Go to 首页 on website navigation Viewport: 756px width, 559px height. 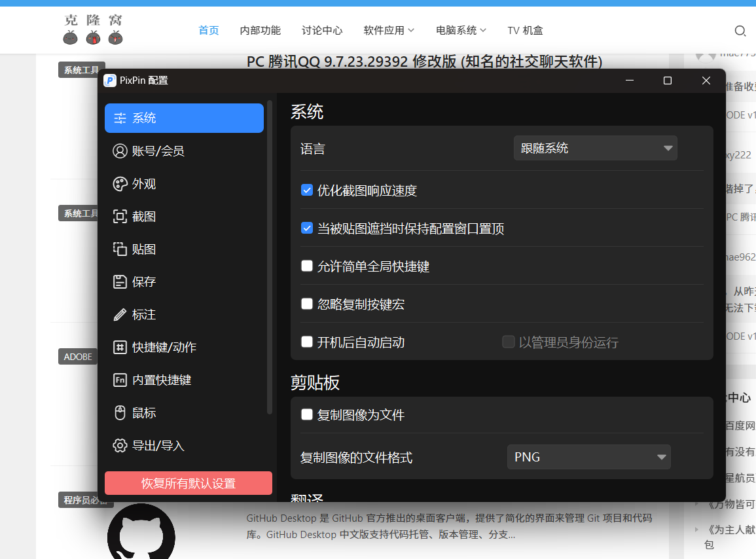tap(209, 30)
